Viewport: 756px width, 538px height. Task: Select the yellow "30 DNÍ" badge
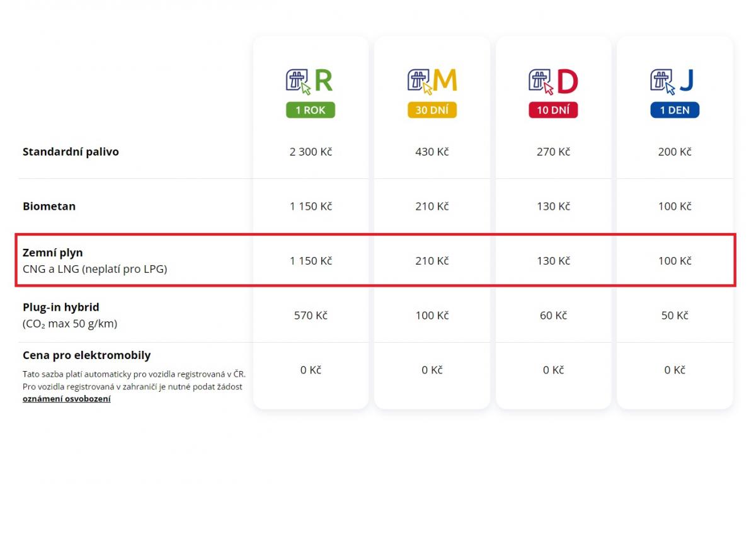(432, 110)
